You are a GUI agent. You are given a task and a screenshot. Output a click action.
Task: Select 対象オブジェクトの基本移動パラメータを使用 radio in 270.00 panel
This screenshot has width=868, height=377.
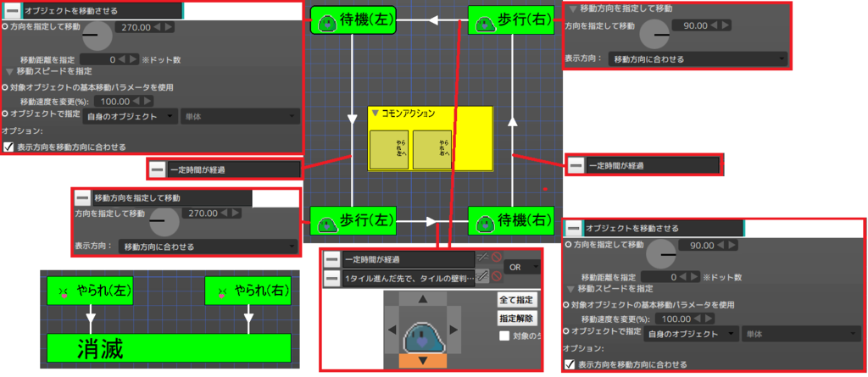[5, 87]
